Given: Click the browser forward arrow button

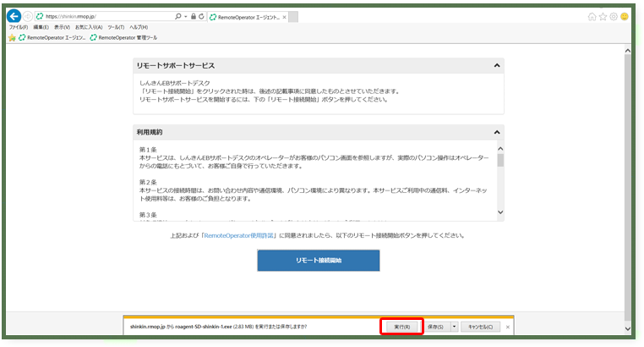Looking at the screenshot, I should (x=28, y=16).
